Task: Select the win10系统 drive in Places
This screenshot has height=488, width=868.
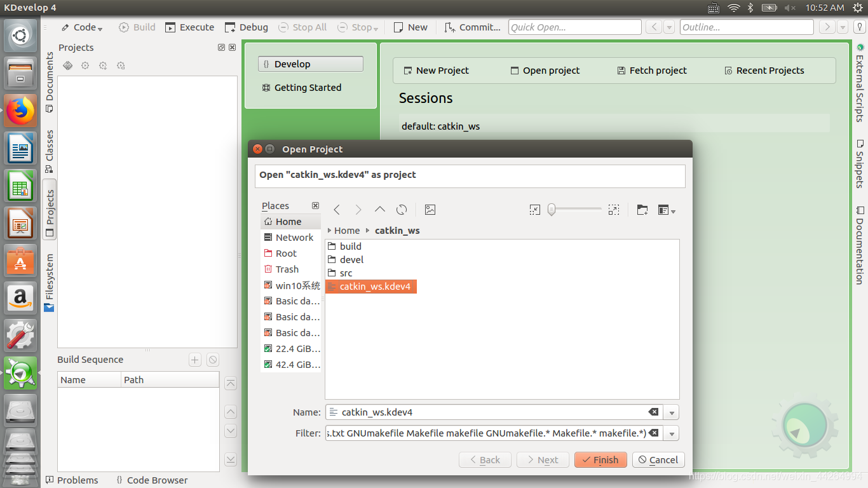Action: point(290,285)
